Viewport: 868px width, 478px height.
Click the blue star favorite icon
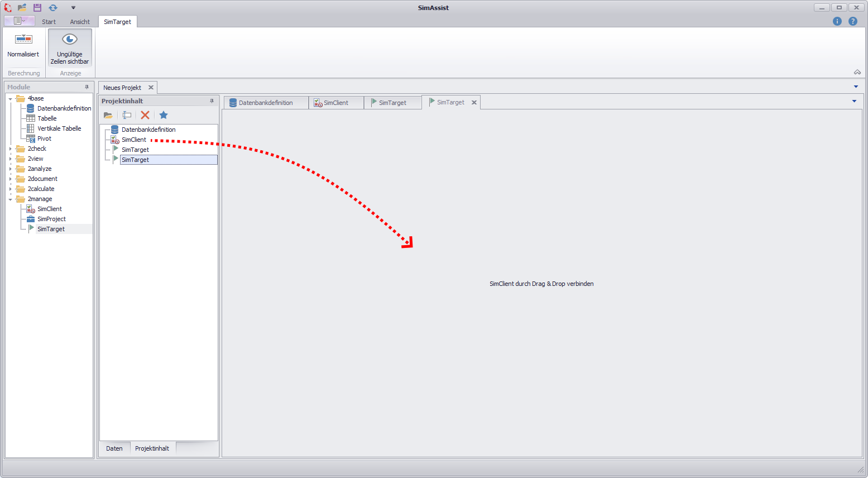coord(164,115)
